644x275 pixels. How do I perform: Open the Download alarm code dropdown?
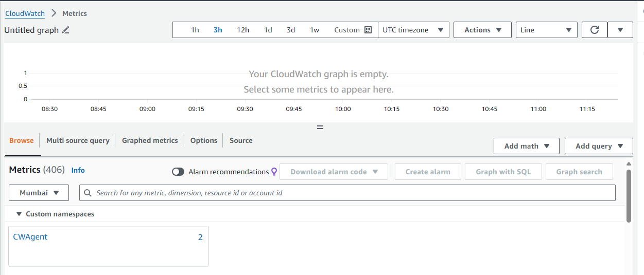(334, 172)
